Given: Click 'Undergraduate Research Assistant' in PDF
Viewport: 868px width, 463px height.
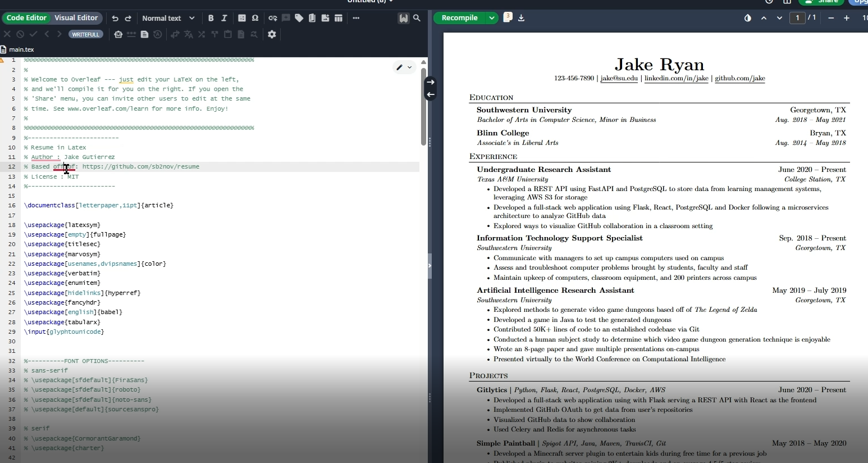Looking at the screenshot, I should pyautogui.click(x=543, y=170).
